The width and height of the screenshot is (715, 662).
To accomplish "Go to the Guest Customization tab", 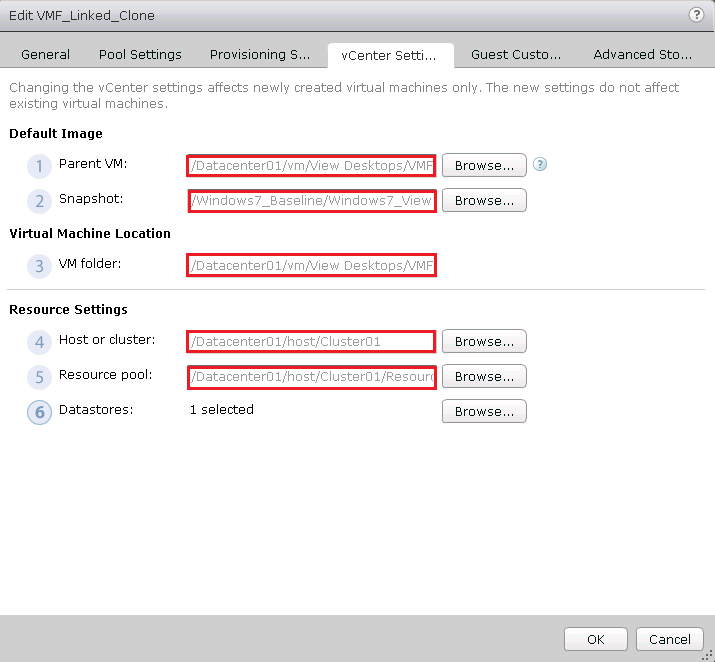I will tap(516, 55).
